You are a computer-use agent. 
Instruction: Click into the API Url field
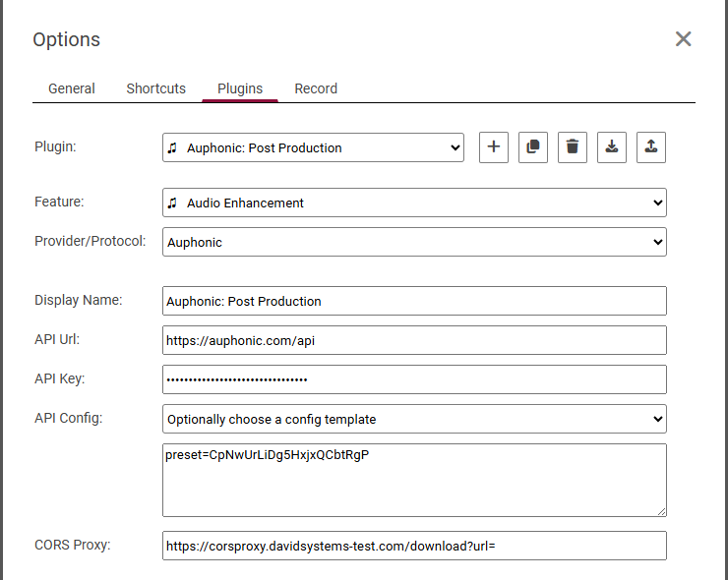coord(414,340)
